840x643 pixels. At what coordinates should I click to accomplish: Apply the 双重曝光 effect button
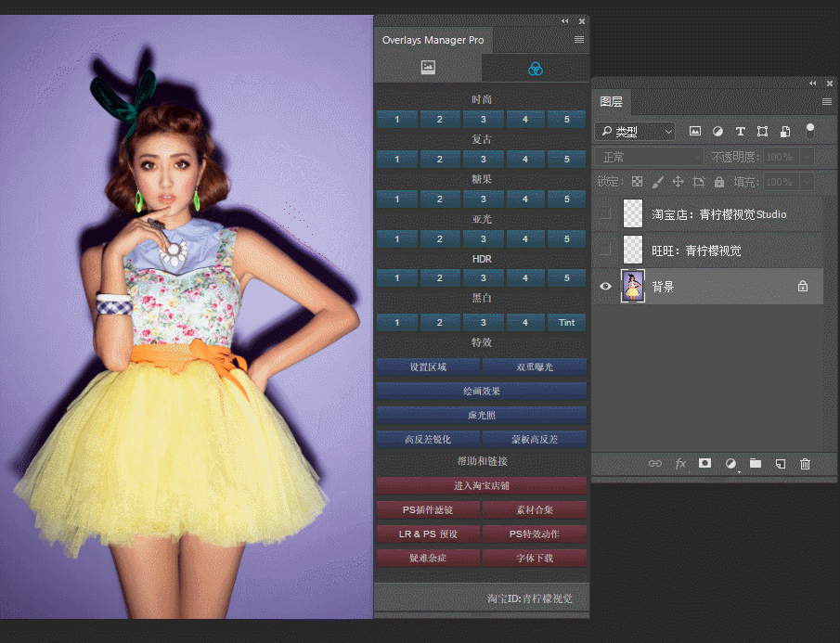534,367
